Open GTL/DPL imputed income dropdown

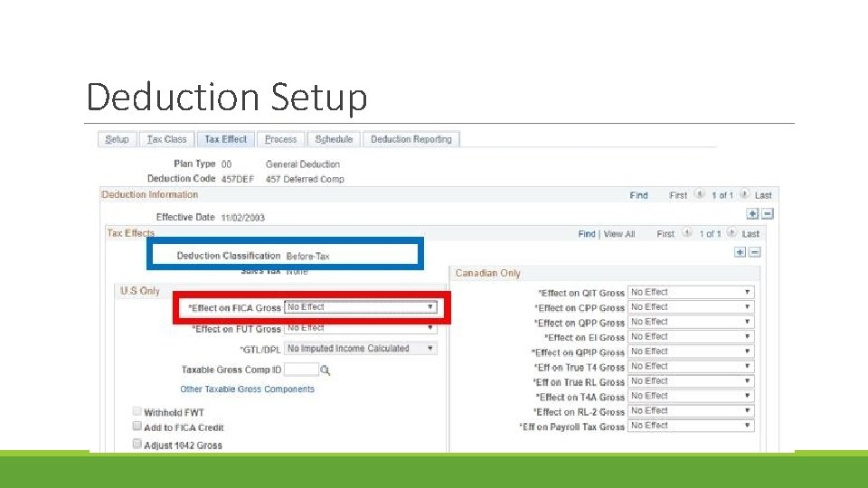[x=361, y=349]
